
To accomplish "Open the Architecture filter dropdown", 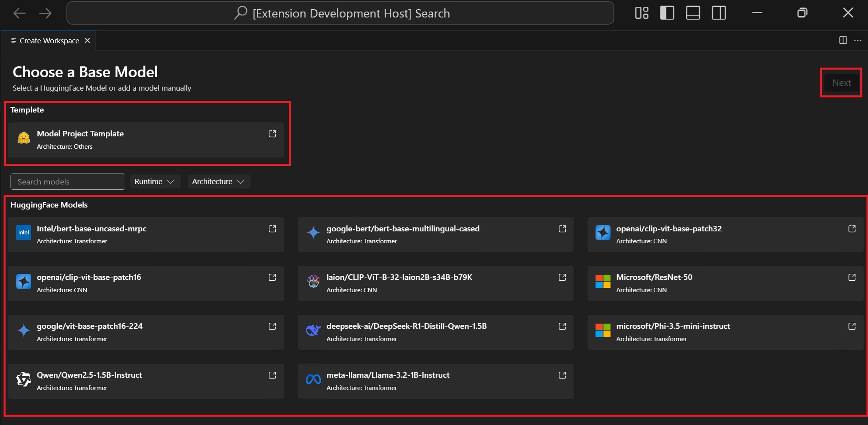I will [218, 182].
